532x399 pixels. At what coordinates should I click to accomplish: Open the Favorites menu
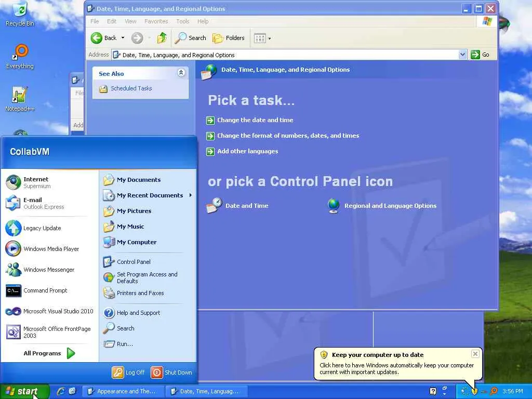click(156, 21)
